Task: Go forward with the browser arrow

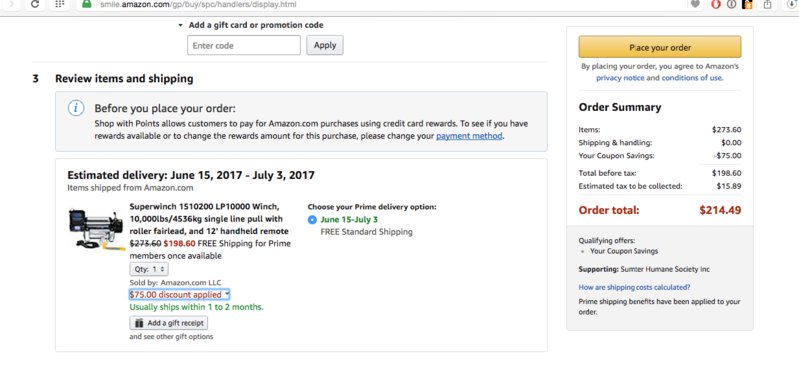Action: [x=12, y=4]
